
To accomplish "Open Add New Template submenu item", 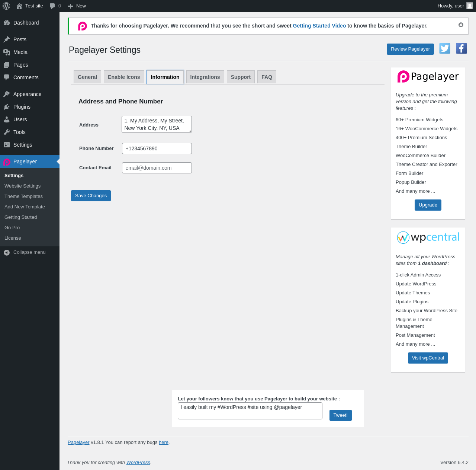I will coord(25,207).
